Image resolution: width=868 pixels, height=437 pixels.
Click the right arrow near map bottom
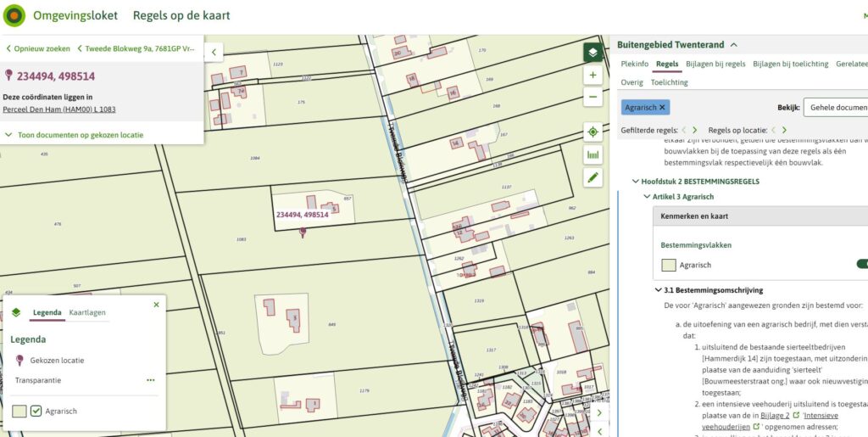599,412
